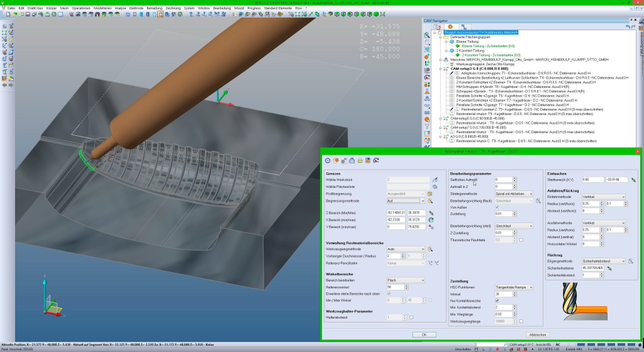
Task: Click the open folder icon in main toolbar
Action: coord(14,14)
